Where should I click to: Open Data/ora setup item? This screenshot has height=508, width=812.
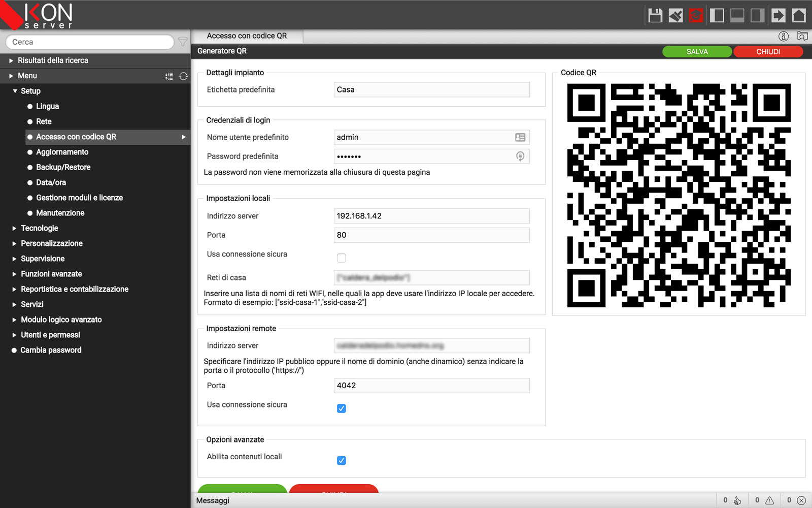(x=51, y=182)
